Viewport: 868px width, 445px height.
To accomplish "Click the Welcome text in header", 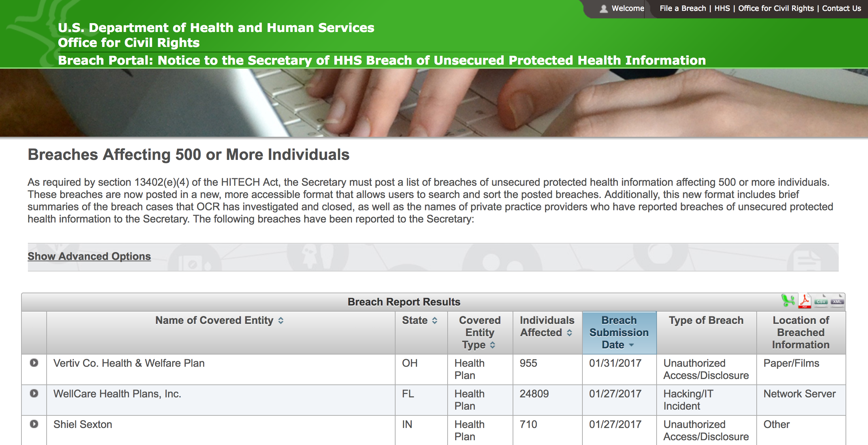I will [x=628, y=8].
